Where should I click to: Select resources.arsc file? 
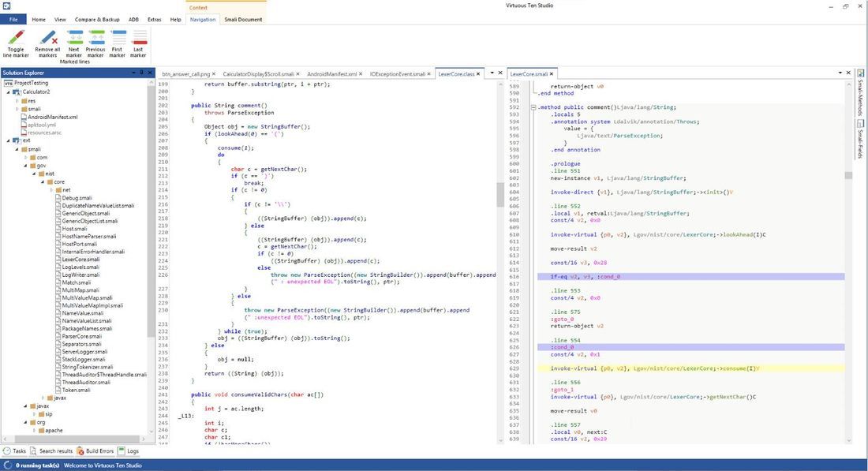click(x=43, y=133)
